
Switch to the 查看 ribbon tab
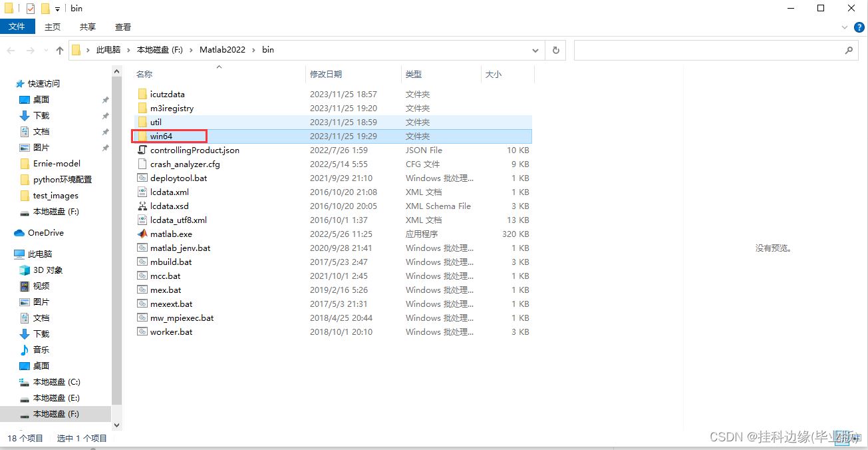coord(123,27)
